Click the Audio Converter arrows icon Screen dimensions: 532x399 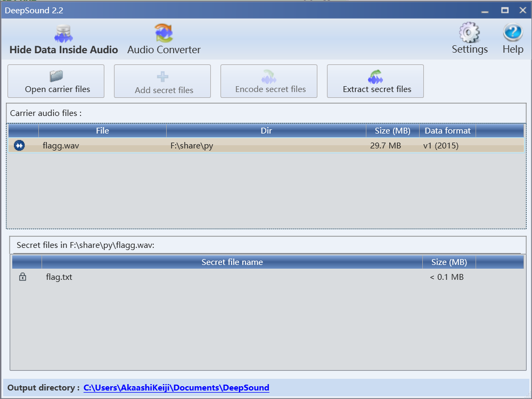click(164, 33)
